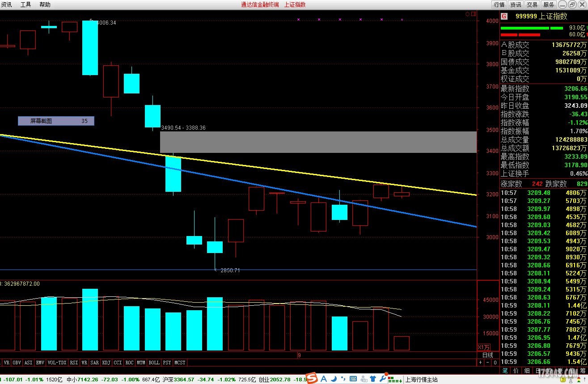588x384 pixels.
Task: Click the red and green arrows icon in the bottom-right corner
Action: tap(578, 380)
